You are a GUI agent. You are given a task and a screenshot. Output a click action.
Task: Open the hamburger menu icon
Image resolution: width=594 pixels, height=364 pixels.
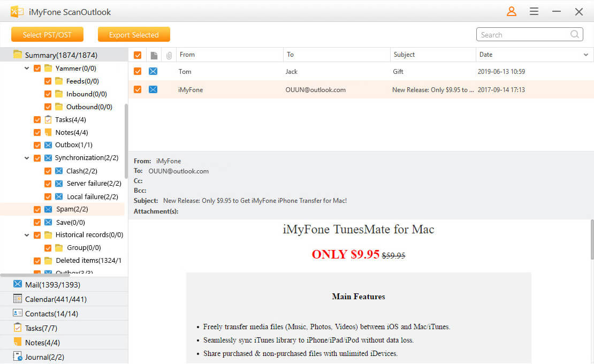click(534, 11)
